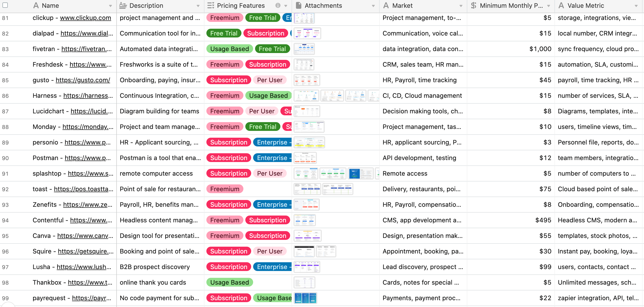The height and width of the screenshot is (307, 644).
Task: Open the Description column dropdown menu
Action: (198, 6)
